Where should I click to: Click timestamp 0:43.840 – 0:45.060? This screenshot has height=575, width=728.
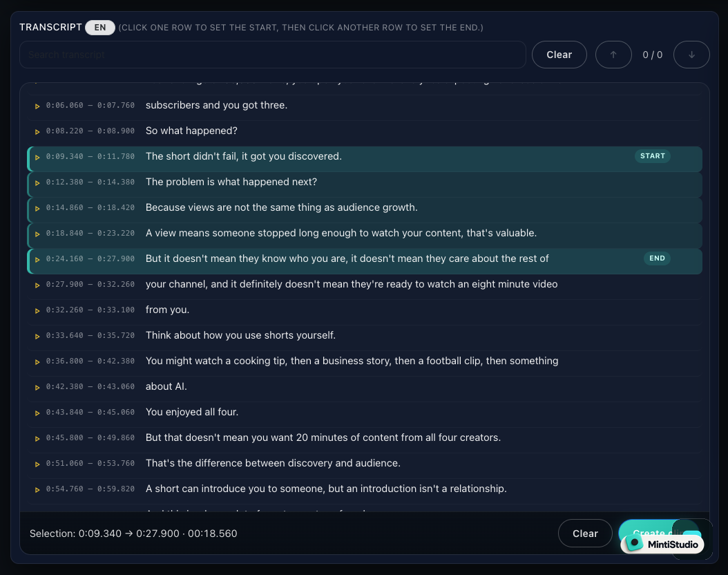point(90,412)
